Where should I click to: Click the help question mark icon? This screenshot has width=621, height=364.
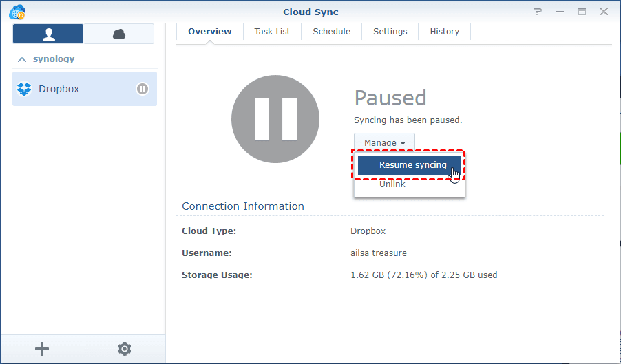[x=538, y=12]
